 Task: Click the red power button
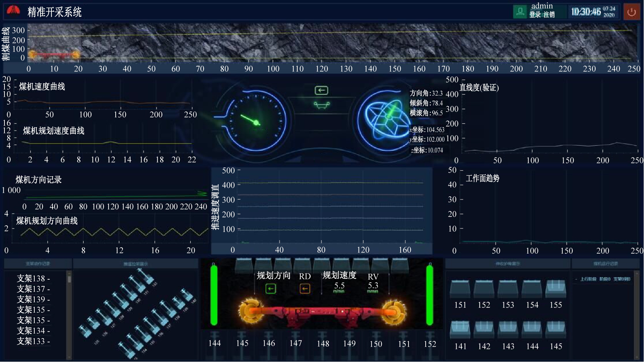[x=632, y=12]
